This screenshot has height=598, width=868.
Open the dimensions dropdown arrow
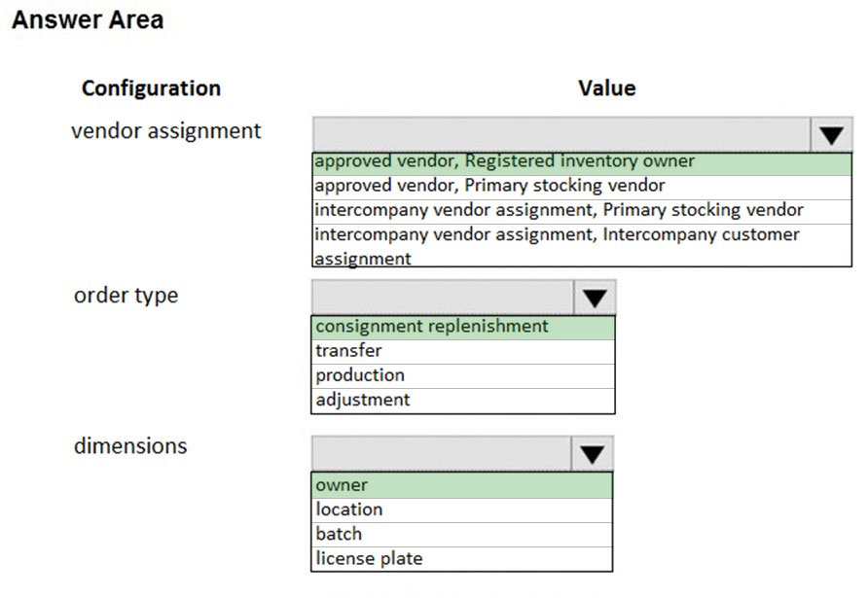[x=592, y=454]
